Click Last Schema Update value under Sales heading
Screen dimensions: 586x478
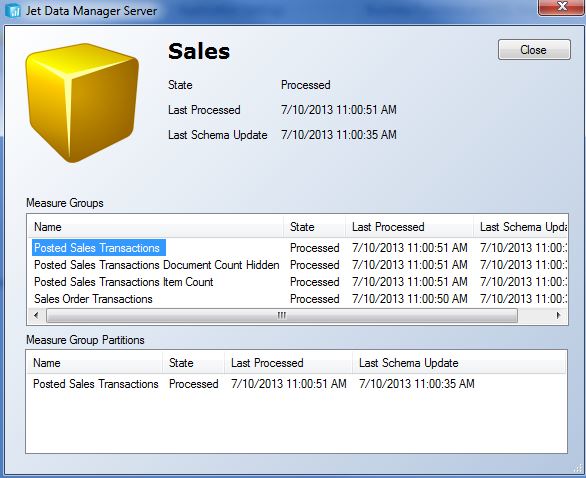(339, 135)
